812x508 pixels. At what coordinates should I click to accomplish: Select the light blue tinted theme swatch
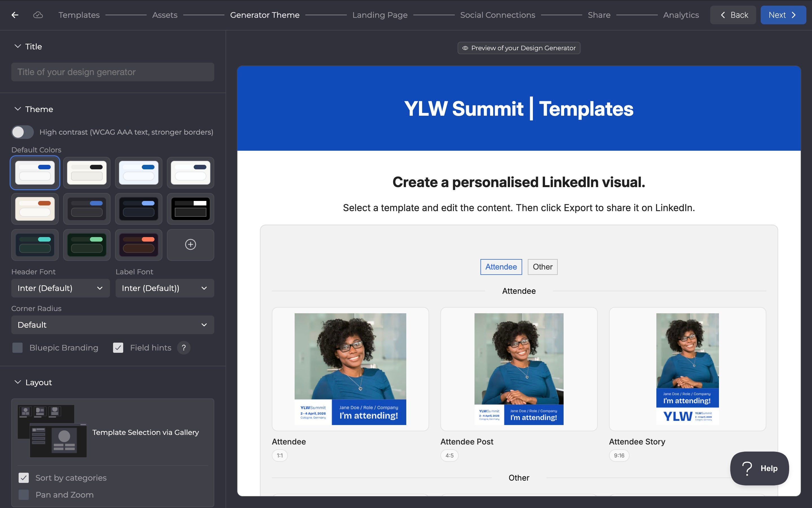coord(139,172)
